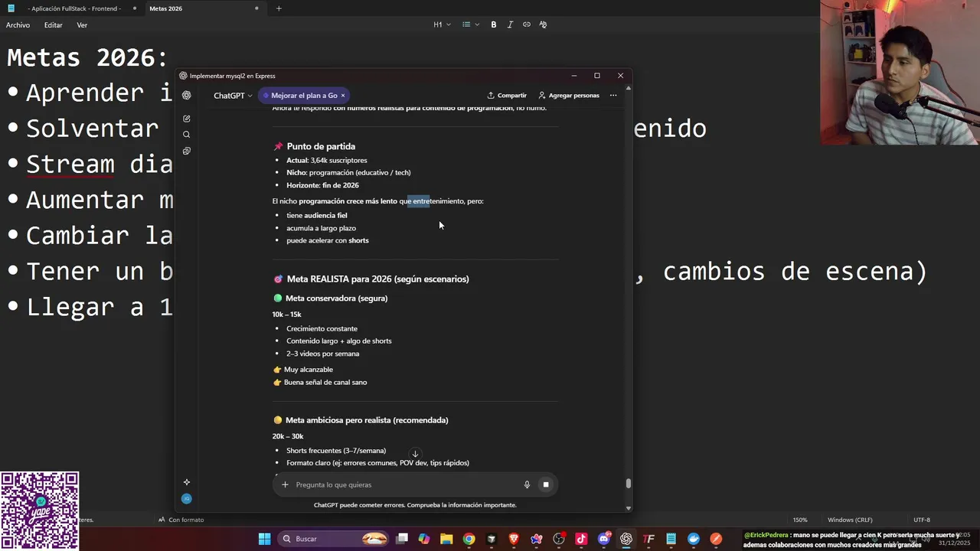Screen dimensions: 980x551
Task: Open Copilot from the taskbar
Action: [424, 539]
